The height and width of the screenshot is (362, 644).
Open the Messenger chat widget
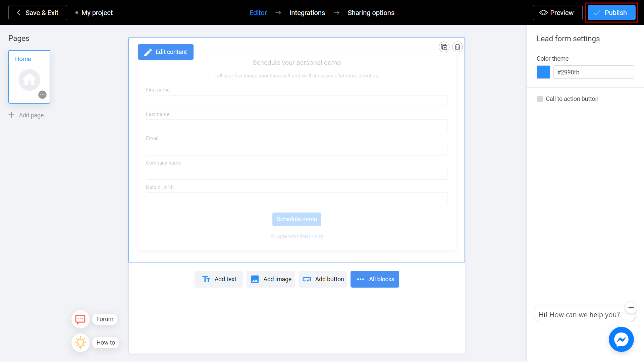[621, 339]
